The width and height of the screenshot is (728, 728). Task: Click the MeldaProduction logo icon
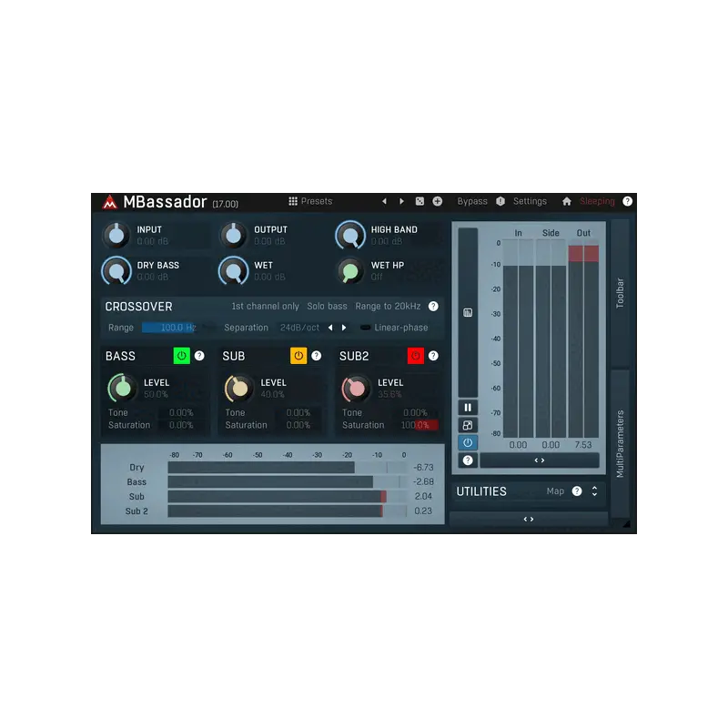109,202
